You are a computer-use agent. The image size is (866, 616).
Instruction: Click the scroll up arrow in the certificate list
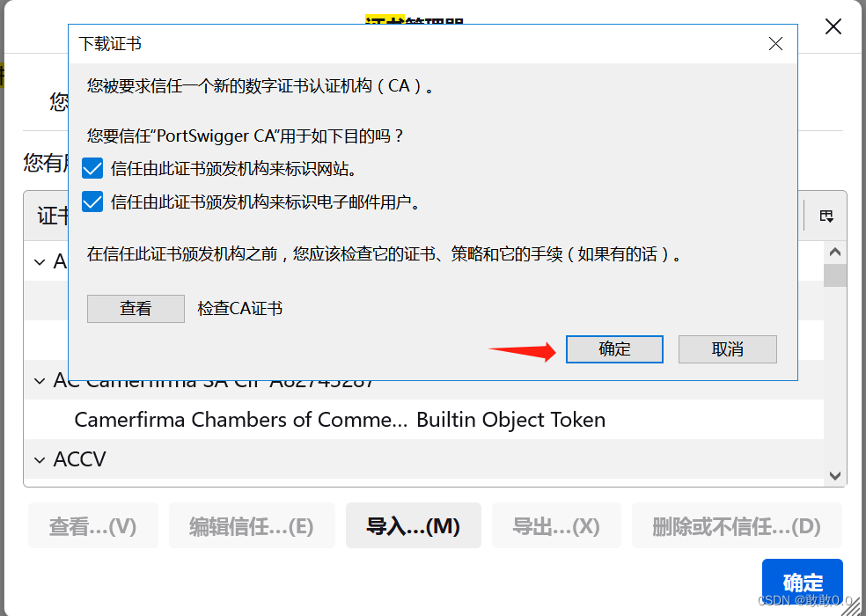[x=835, y=253]
